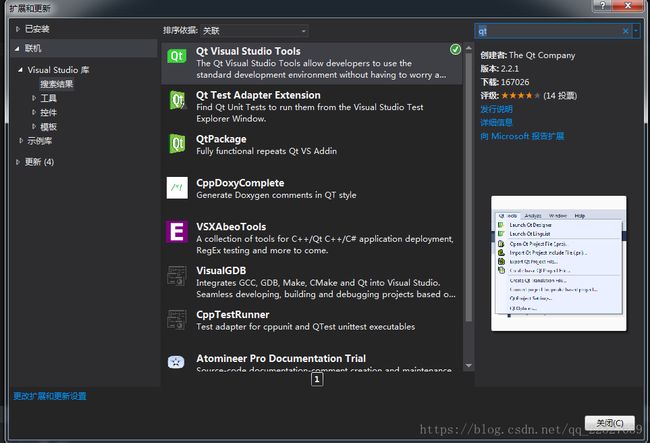Screen dimensions: 650x443
Task: Select the QtPackage title
Action: 221,139
